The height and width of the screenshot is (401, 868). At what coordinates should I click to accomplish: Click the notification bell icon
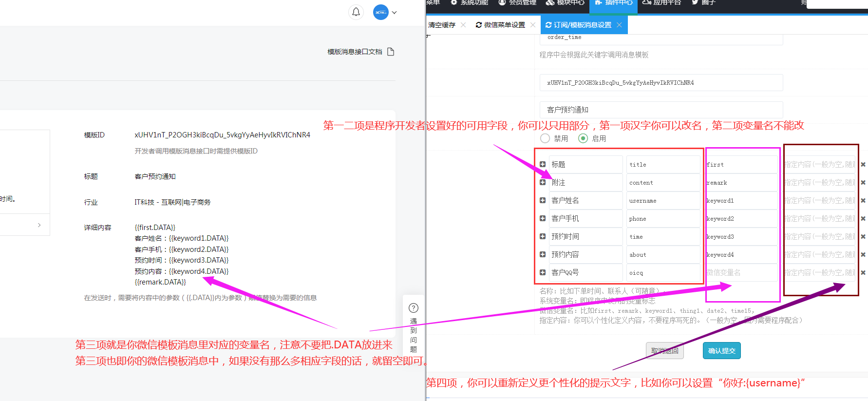356,12
